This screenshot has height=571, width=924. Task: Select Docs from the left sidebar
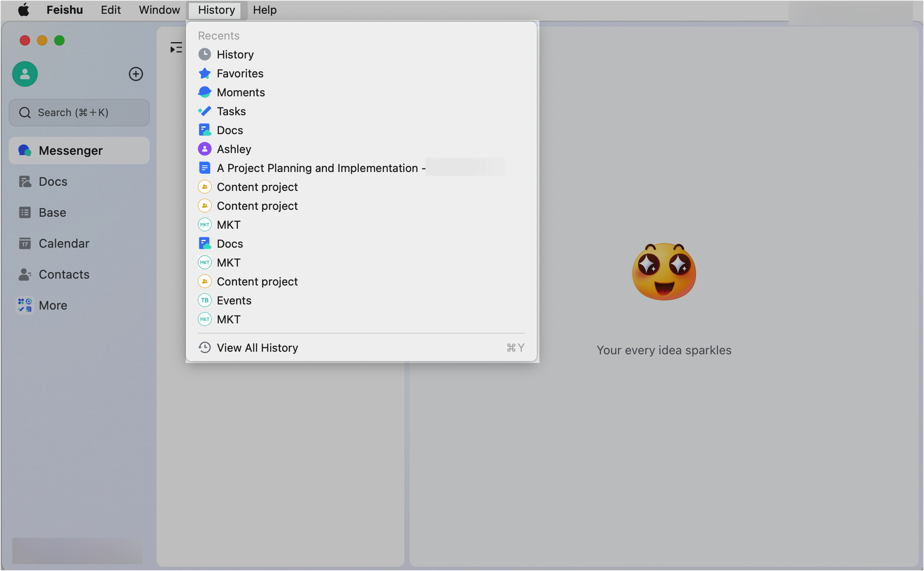(x=52, y=181)
